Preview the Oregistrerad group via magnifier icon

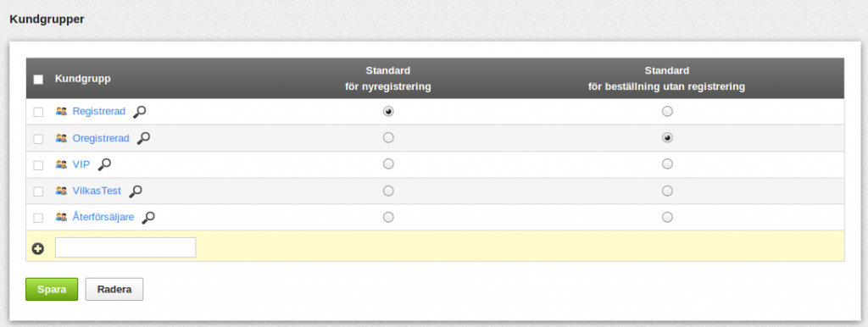[143, 138]
